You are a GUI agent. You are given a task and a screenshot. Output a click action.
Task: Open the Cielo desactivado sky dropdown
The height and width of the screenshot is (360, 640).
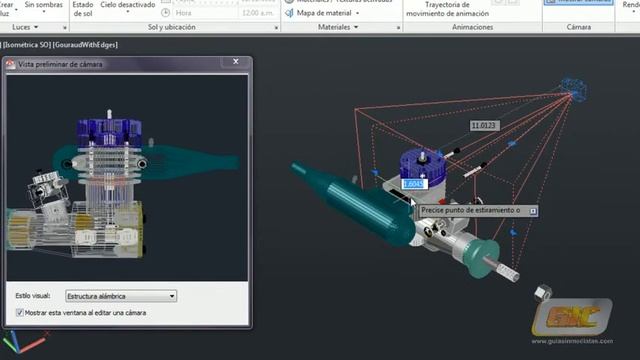pos(128,8)
